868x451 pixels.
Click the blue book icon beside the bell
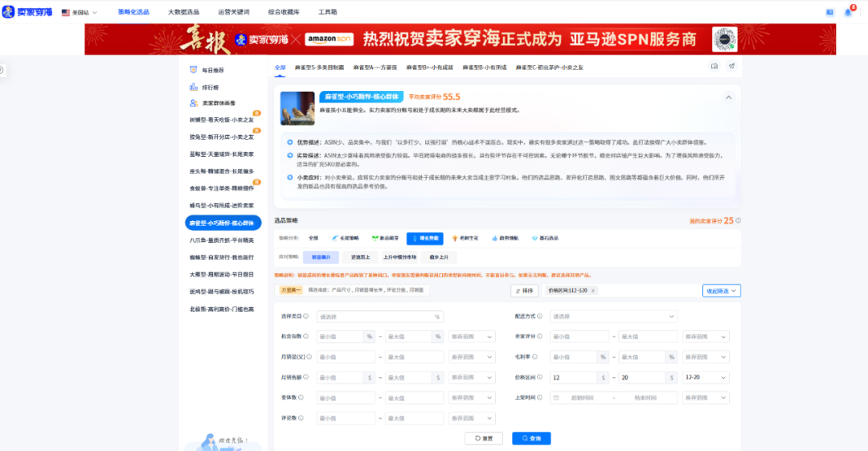[x=829, y=12]
